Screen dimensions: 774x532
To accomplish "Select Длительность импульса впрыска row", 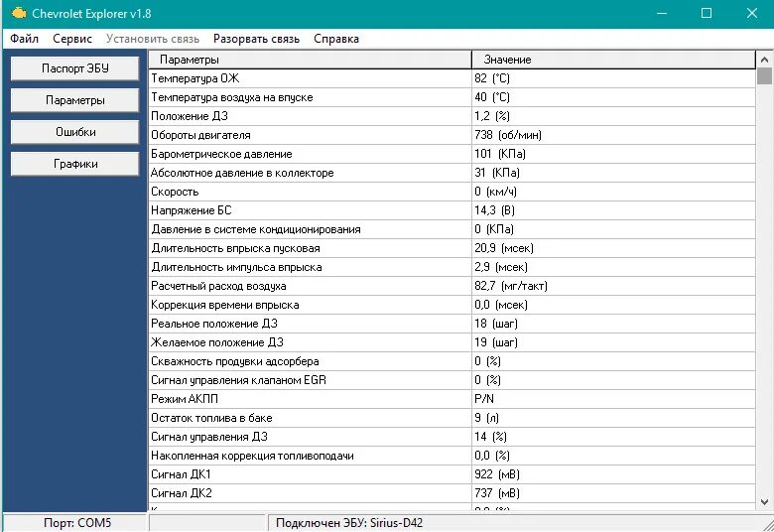I will click(x=452, y=267).
